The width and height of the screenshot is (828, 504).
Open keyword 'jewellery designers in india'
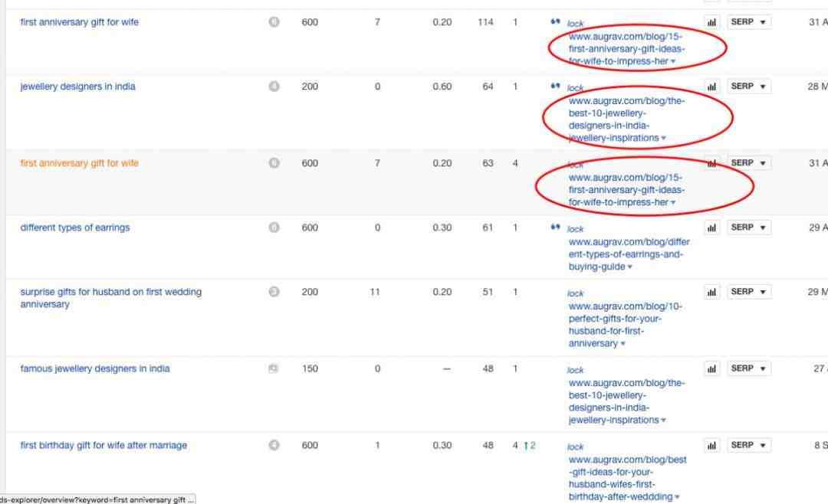77,87
